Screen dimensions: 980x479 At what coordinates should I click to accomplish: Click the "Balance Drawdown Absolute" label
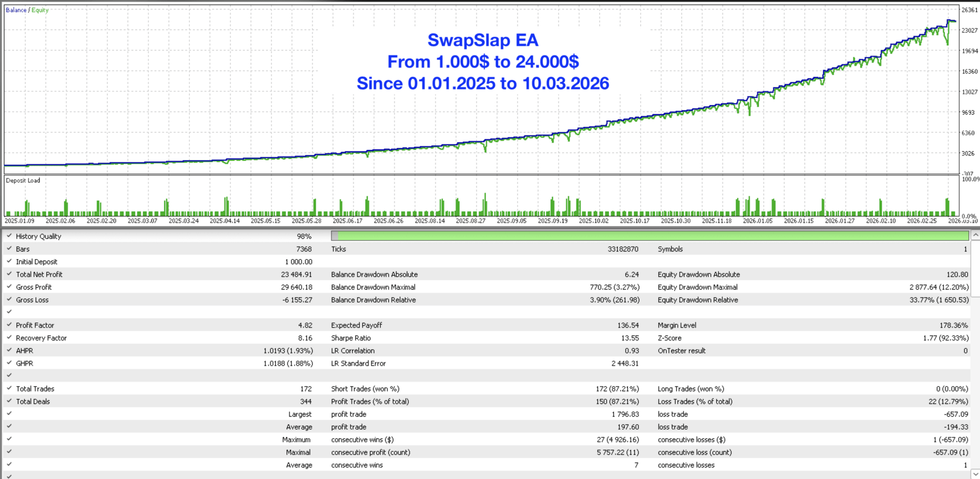pos(375,274)
